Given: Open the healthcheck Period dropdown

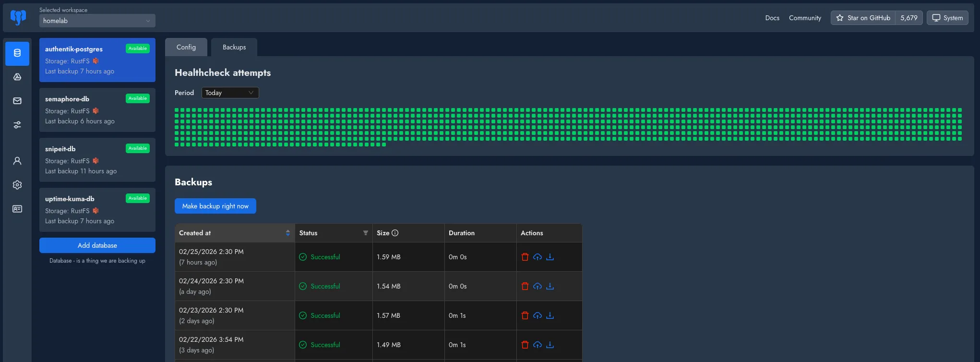Looking at the screenshot, I should point(230,93).
